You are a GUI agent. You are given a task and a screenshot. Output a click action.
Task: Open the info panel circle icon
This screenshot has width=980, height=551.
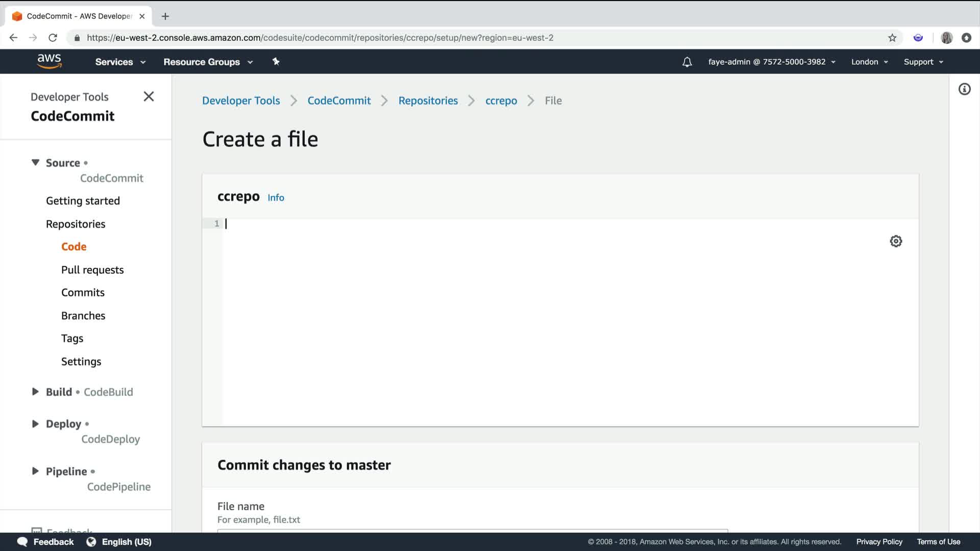click(964, 89)
